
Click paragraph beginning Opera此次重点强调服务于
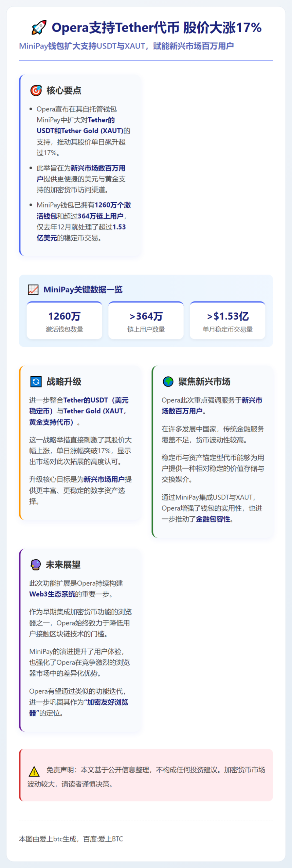[212, 406]
